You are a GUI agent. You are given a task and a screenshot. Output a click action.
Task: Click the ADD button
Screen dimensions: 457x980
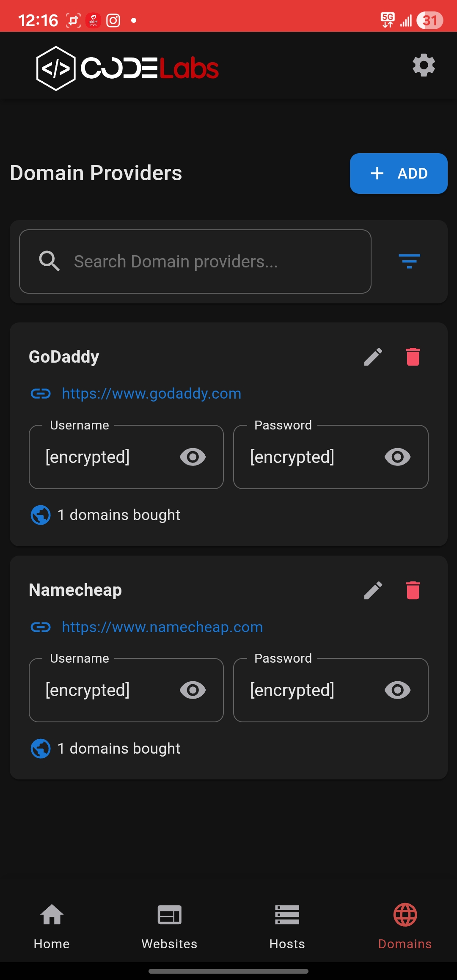click(x=398, y=173)
